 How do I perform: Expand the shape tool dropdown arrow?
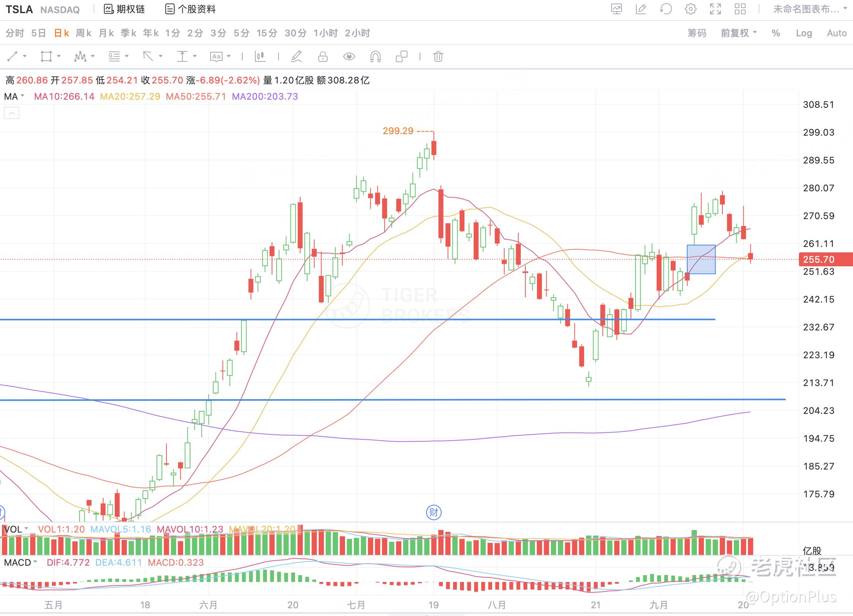59,56
